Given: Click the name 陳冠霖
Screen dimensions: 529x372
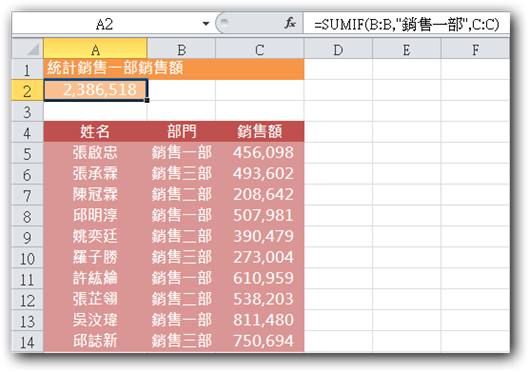Looking at the screenshot, I should click(95, 194).
